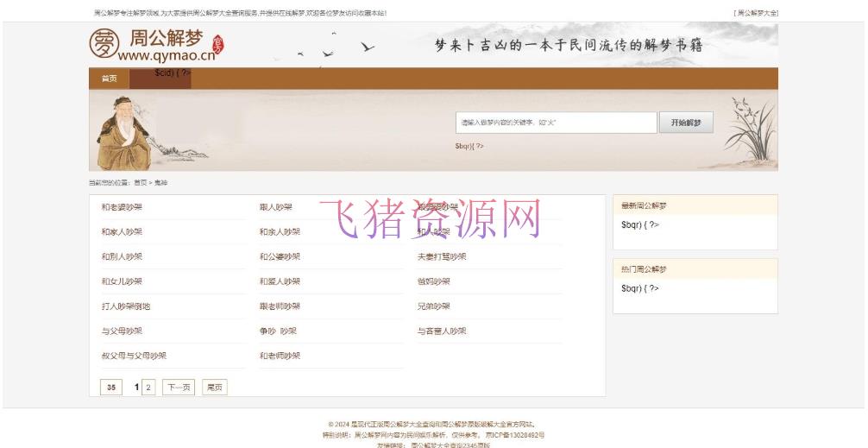
Task: Go to page 2 in pagination
Action: point(148,388)
